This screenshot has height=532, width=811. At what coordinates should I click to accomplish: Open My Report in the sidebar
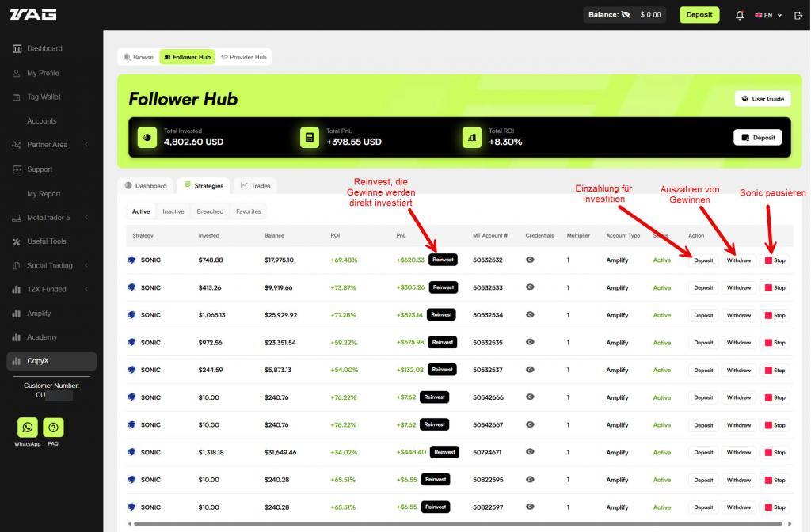tap(44, 194)
